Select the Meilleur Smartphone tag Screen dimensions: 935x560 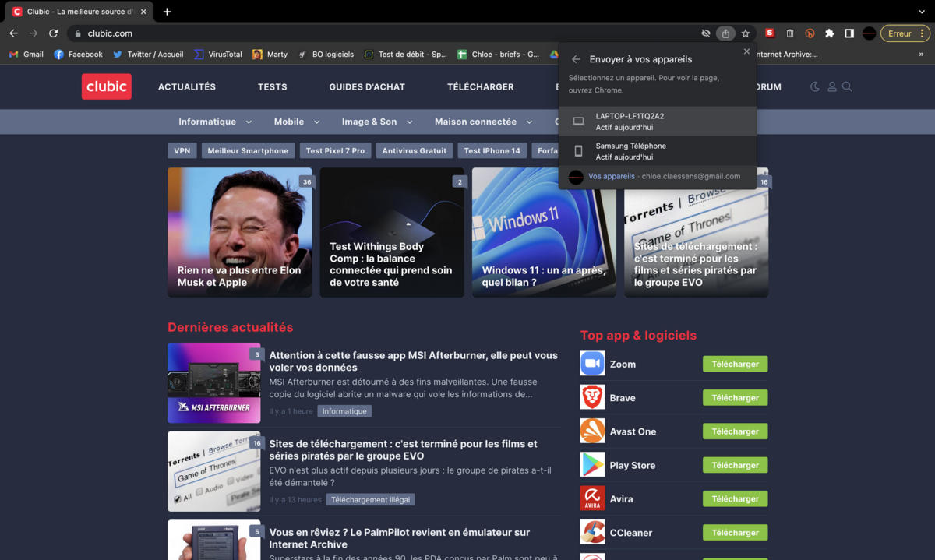pos(248,151)
